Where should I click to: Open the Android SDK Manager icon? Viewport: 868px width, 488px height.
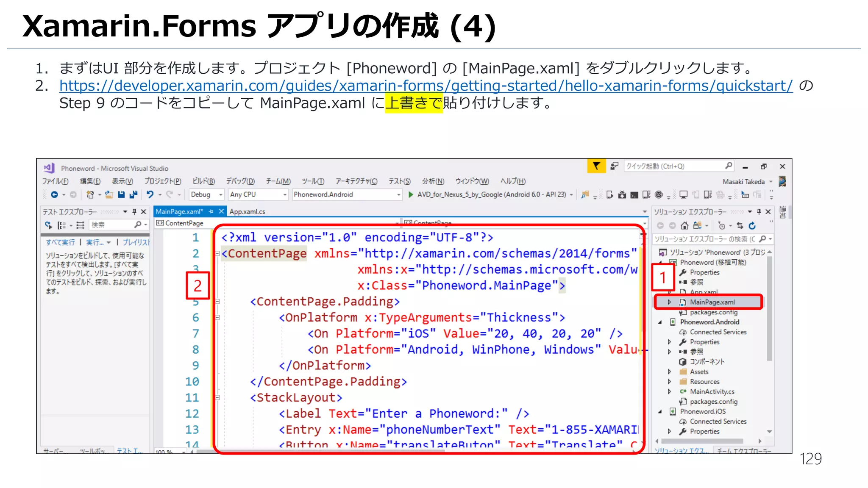(x=622, y=194)
